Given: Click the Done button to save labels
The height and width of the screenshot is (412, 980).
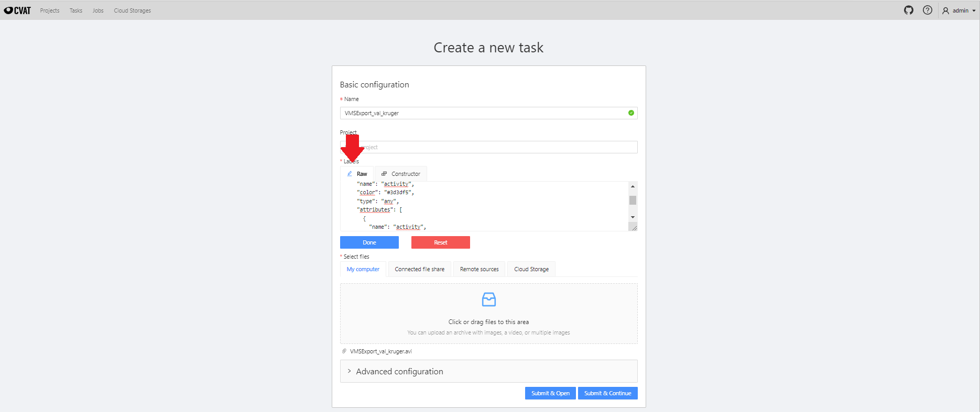Looking at the screenshot, I should [369, 242].
